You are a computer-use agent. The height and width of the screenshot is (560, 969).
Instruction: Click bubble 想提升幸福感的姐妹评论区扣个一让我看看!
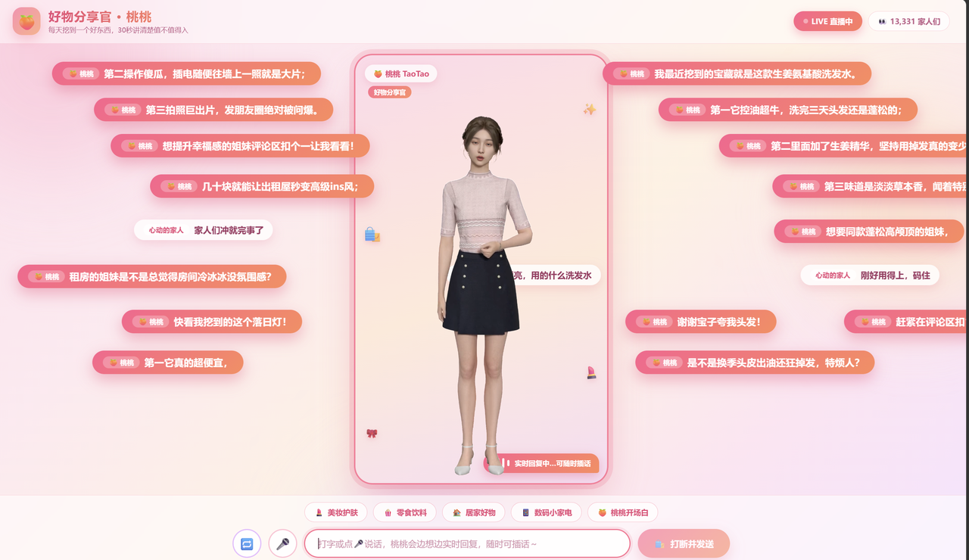point(240,145)
